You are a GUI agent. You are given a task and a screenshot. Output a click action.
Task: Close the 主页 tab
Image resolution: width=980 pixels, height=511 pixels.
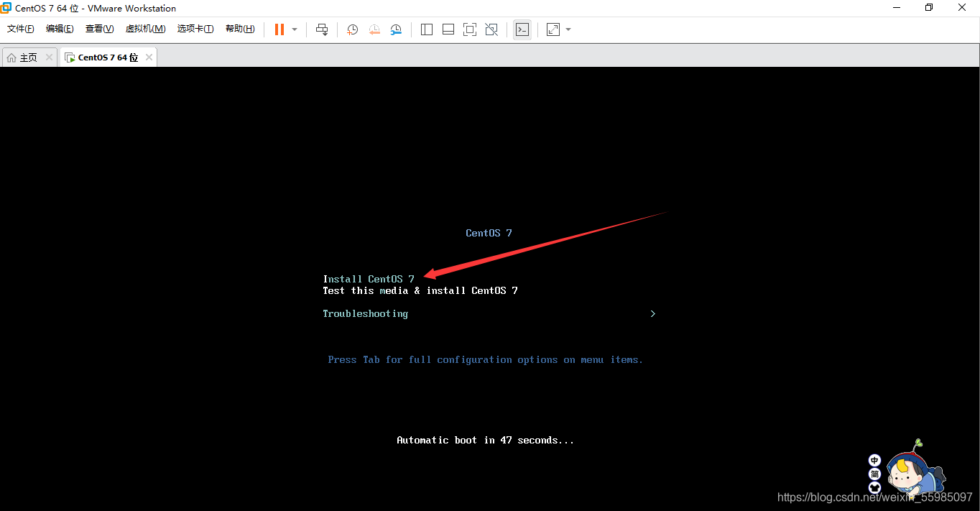[x=49, y=57]
